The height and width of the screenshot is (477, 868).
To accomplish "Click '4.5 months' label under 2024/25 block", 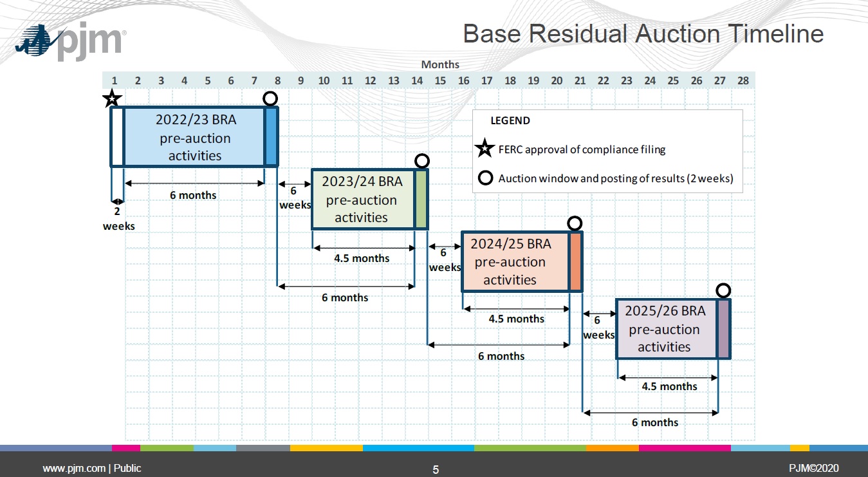I will (x=516, y=319).
